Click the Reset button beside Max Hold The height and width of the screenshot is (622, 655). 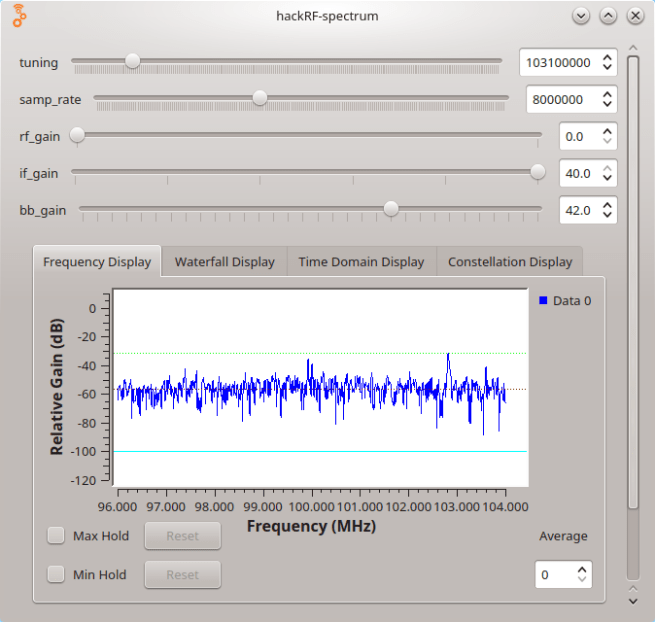(182, 536)
